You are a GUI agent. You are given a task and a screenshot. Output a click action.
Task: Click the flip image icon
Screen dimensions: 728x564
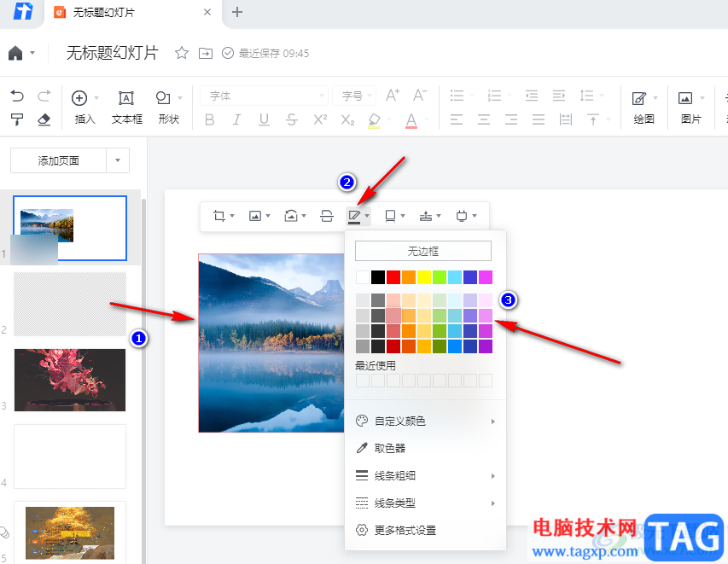[x=327, y=216]
